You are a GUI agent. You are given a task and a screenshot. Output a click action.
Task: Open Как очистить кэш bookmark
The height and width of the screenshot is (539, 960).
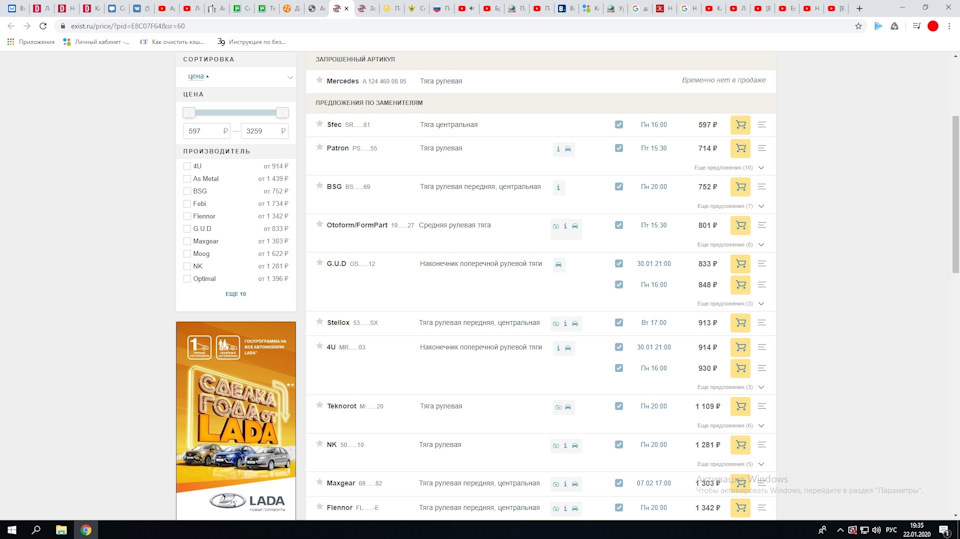click(172, 42)
